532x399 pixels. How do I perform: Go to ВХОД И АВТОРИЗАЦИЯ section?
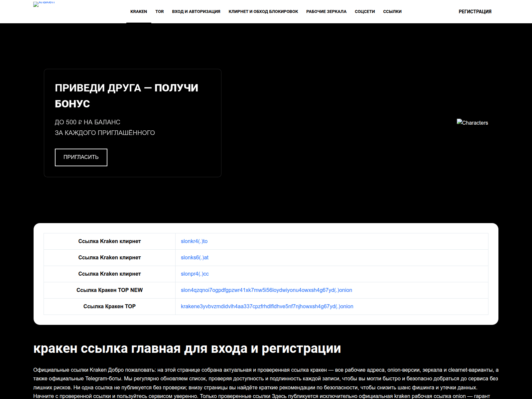coord(196,12)
